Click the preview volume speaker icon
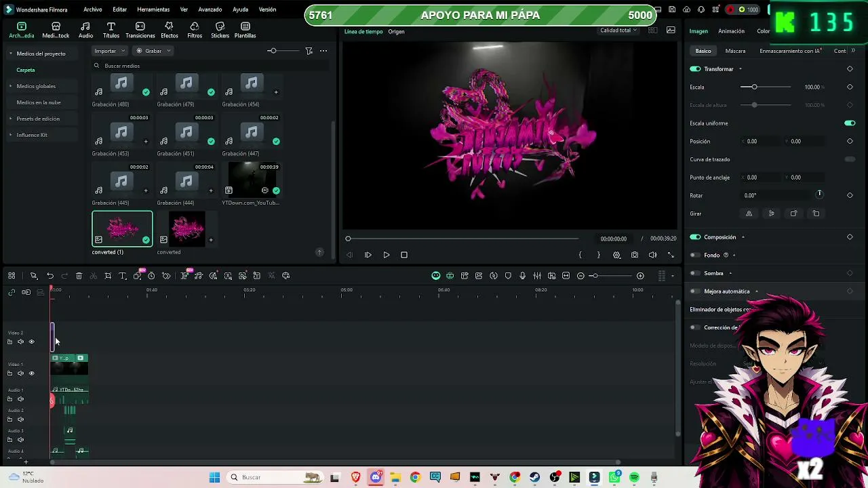 [x=652, y=255]
